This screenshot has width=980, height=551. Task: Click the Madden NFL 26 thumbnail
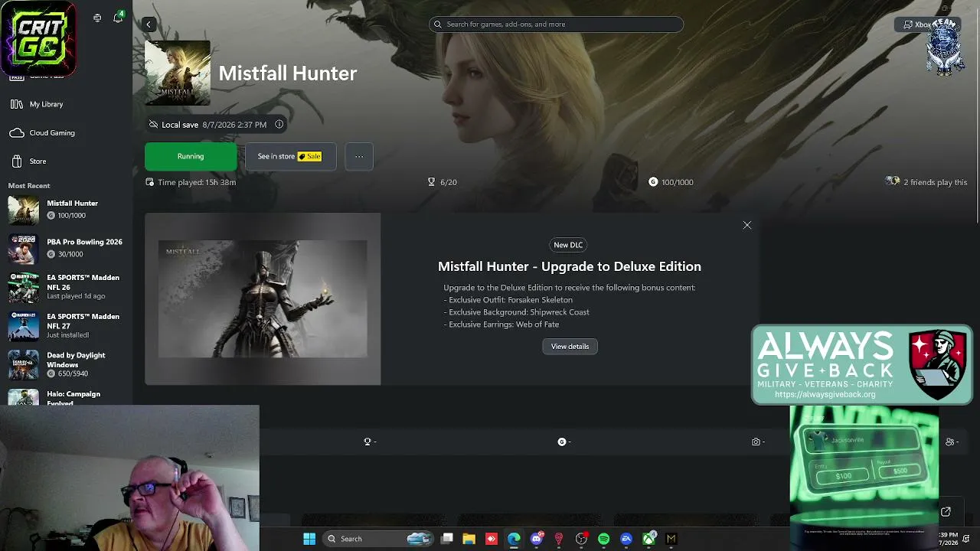(23, 287)
